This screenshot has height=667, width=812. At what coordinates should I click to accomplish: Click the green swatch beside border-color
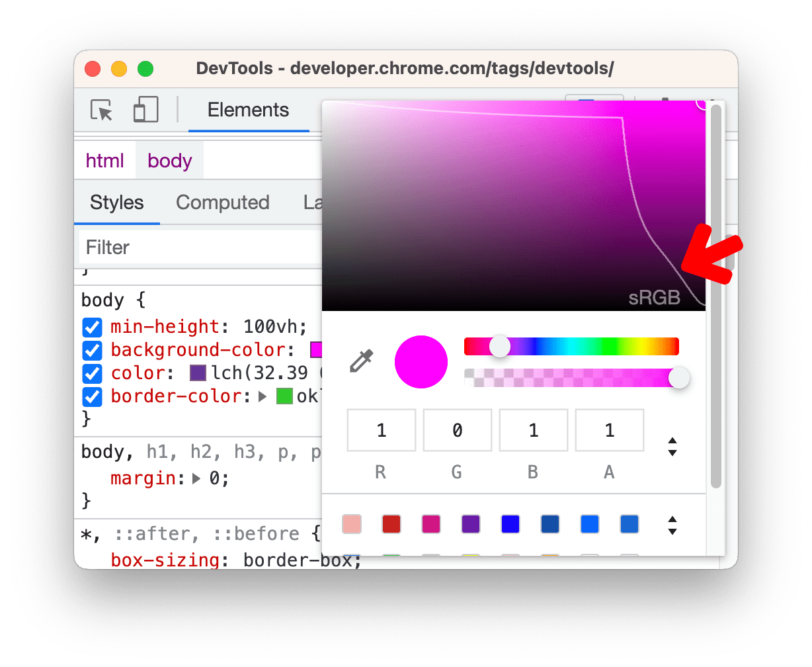(286, 396)
